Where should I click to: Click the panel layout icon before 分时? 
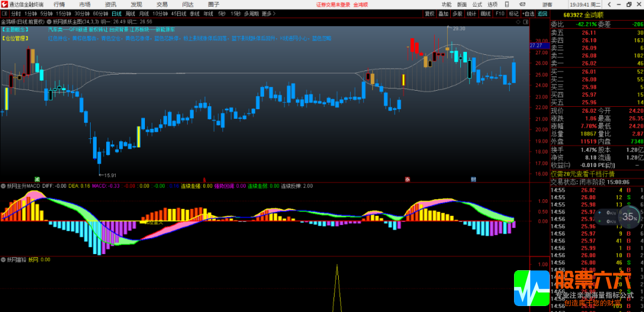(x=5, y=14)
